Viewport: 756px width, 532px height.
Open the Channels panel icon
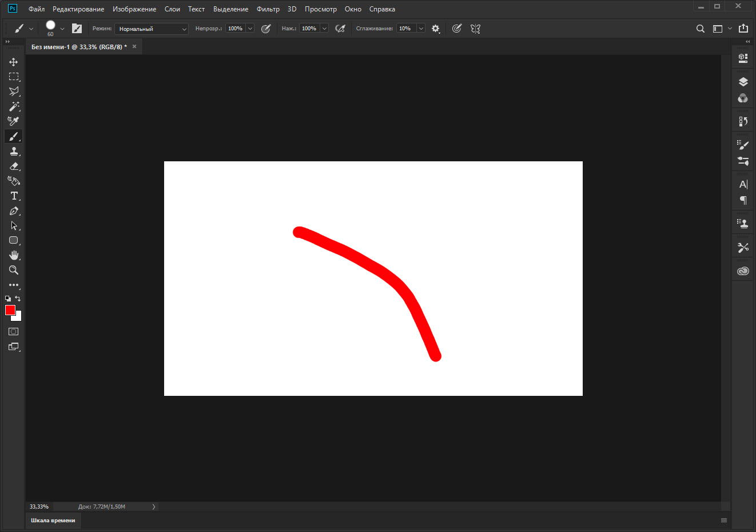coord(743,98)
